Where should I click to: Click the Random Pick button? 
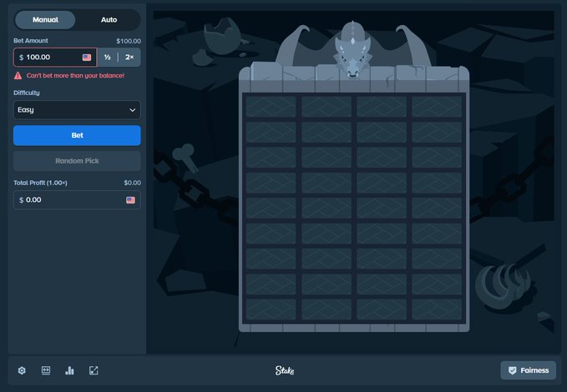77,161
